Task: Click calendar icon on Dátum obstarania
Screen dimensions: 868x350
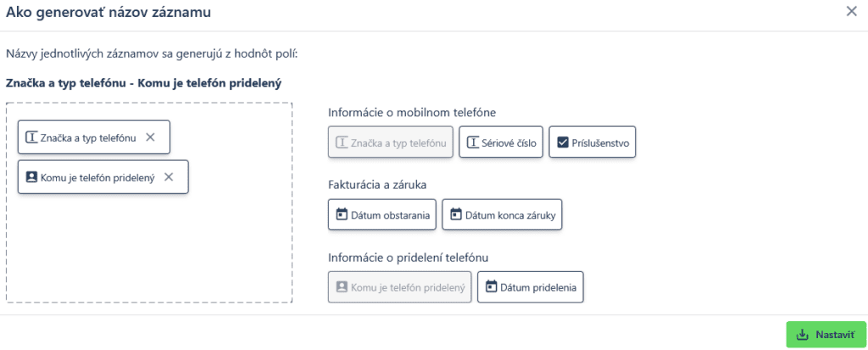Action: 342,214
